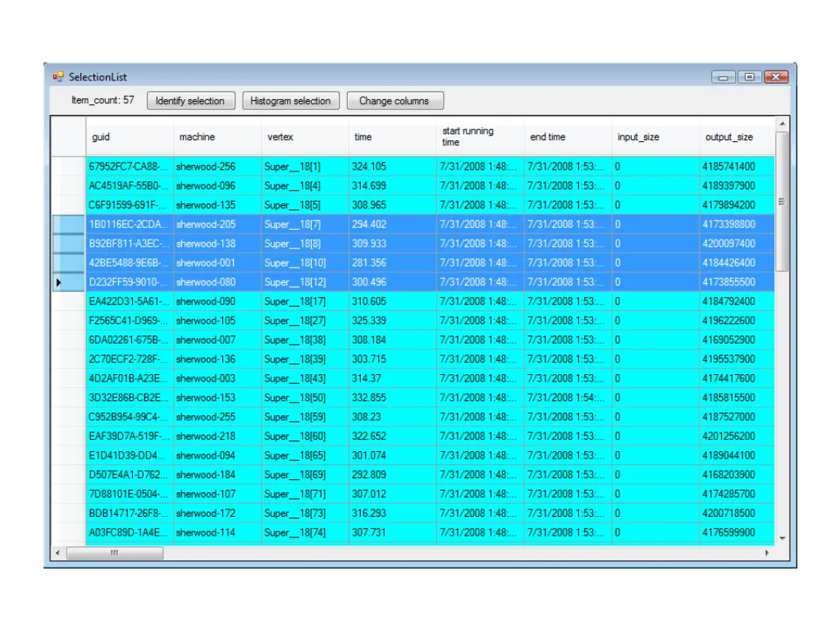Click vertex cell Super__18[50]
Screen dimensions: 840x630
(x=305, y=398)
